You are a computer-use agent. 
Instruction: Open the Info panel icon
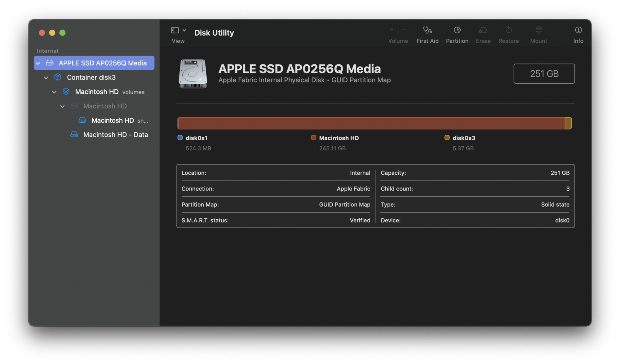tap(578, 30)
